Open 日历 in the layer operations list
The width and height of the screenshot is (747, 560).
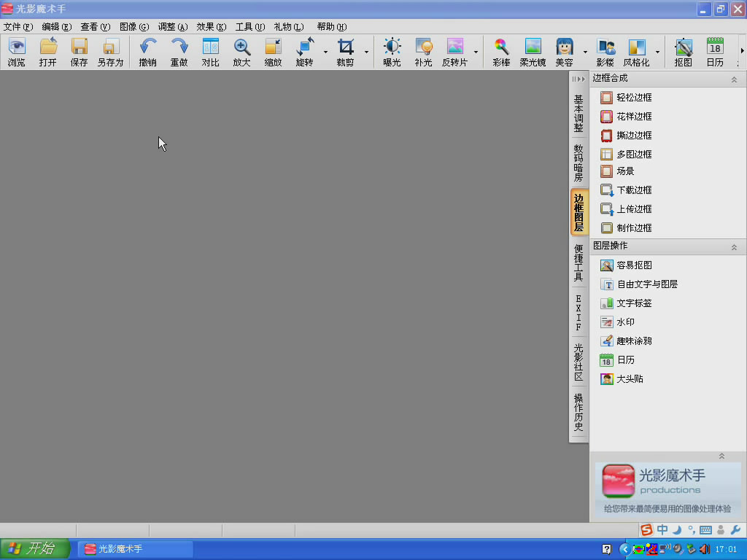click(617, 360)
